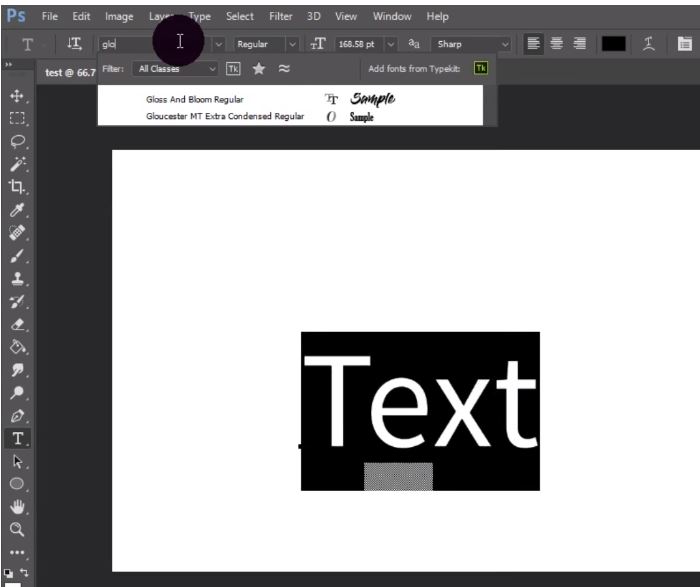Open the Sharp anti-aliasing dropdown
700x587 pixels.
click(471, 44)
